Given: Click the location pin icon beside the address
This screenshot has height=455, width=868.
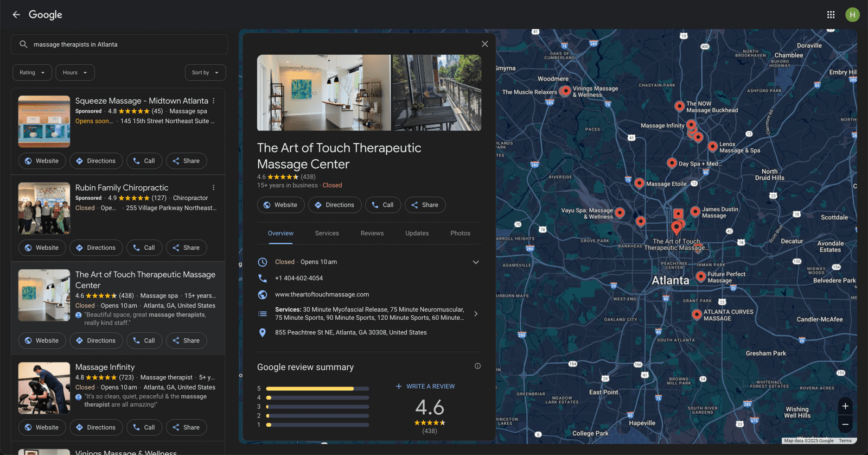Looking at the screenshot, I should click(x=263, y=332).
